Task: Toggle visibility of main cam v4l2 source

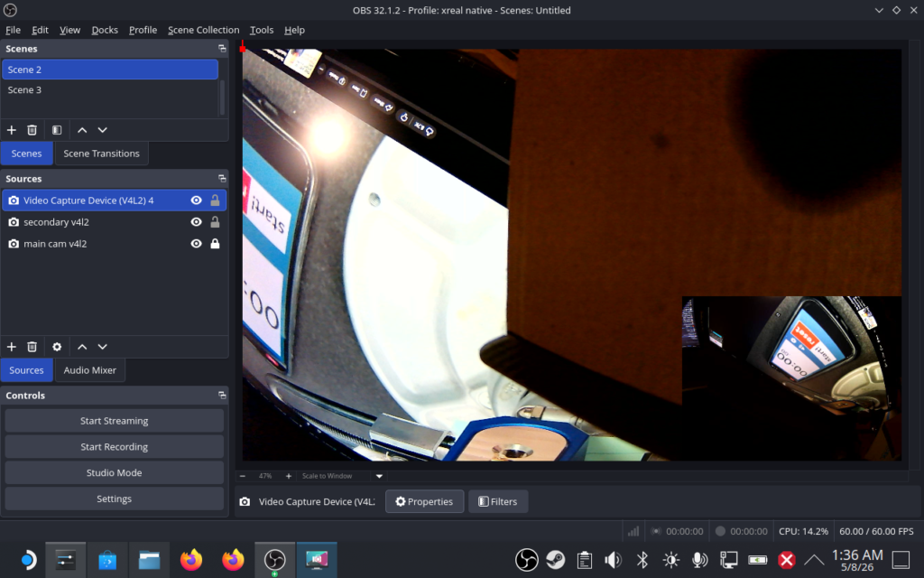Action: [196, 244]
